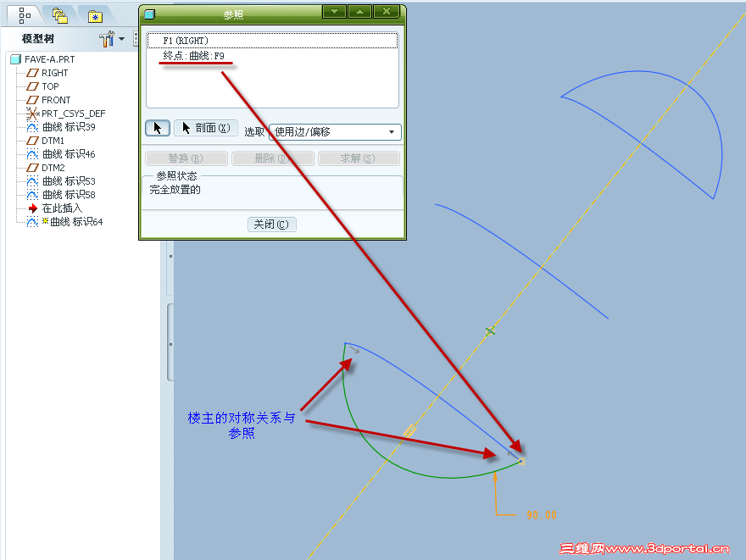Click the DTM2 datum plane icon
This screenshot has width=746, height=560.
tap(32, 168)
